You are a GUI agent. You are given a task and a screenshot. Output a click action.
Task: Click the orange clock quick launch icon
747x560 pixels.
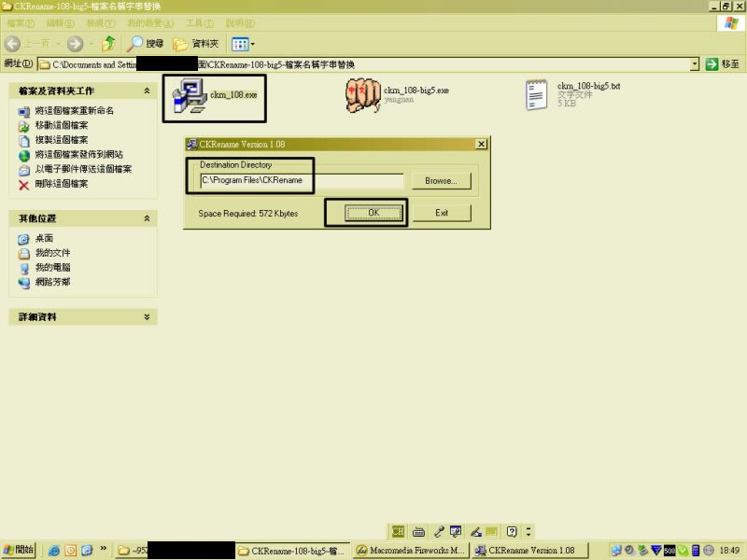[x=71, y=551]
